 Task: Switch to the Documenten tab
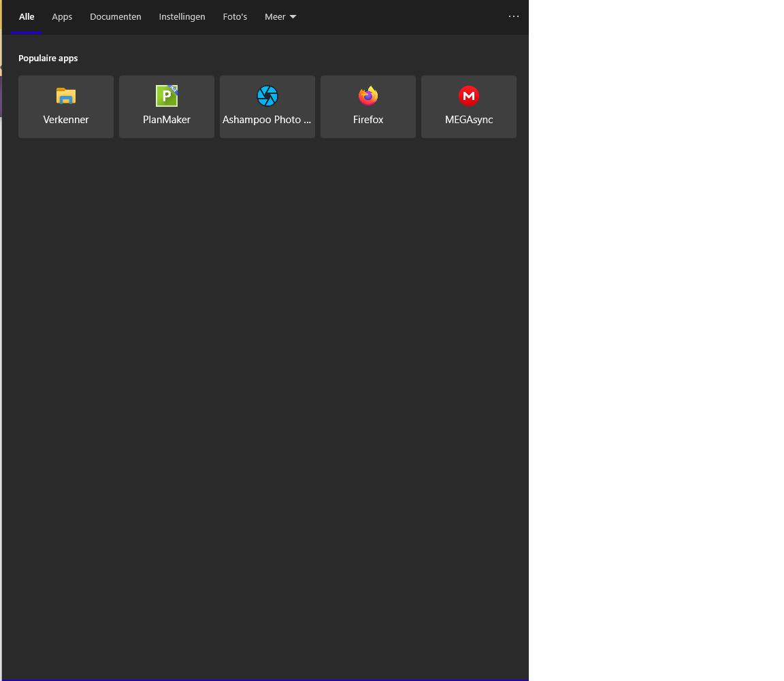116,16
